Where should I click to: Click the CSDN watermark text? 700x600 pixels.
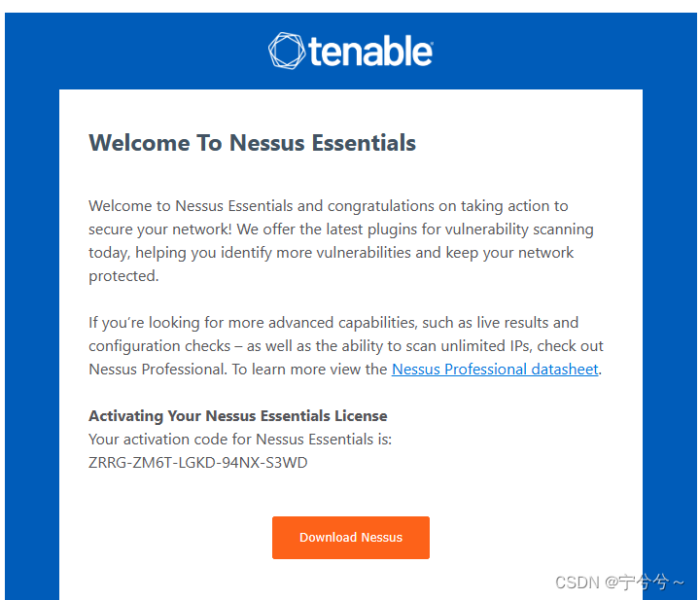point(619,582)
